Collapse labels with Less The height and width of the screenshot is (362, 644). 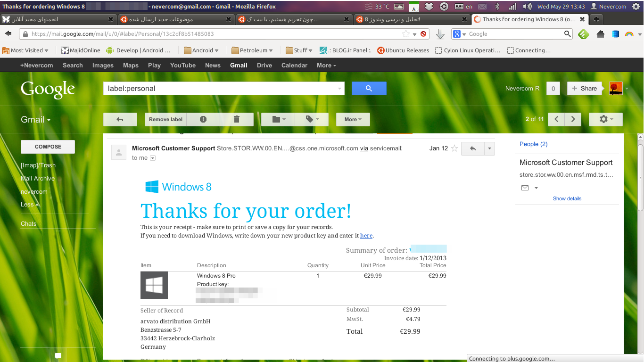pyautogui.click(x=30, y=205)
